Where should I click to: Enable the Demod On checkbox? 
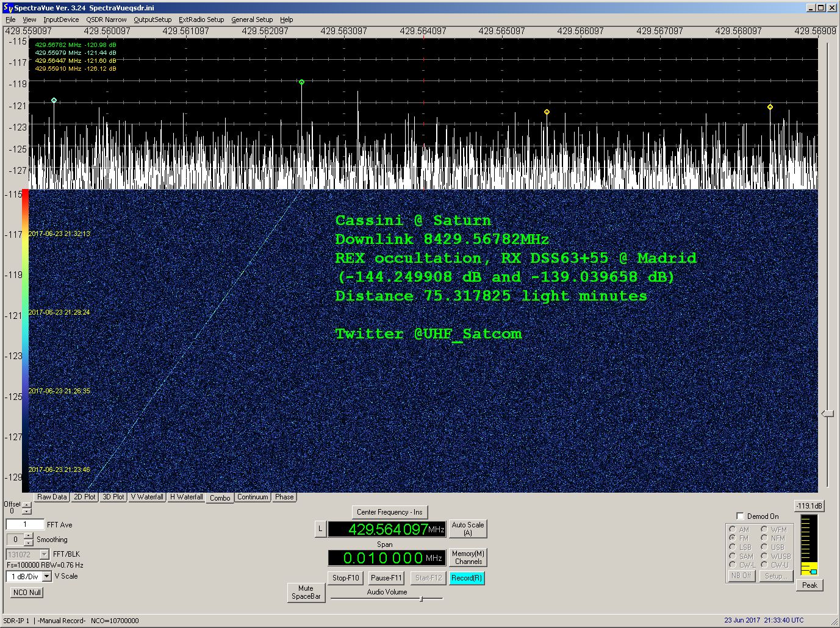[740, 516]
